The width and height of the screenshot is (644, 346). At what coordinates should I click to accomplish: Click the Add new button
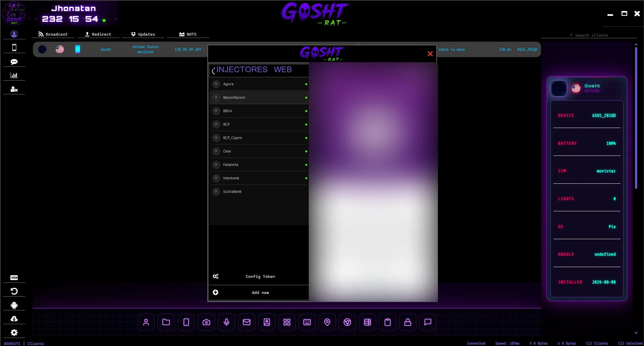259,293
